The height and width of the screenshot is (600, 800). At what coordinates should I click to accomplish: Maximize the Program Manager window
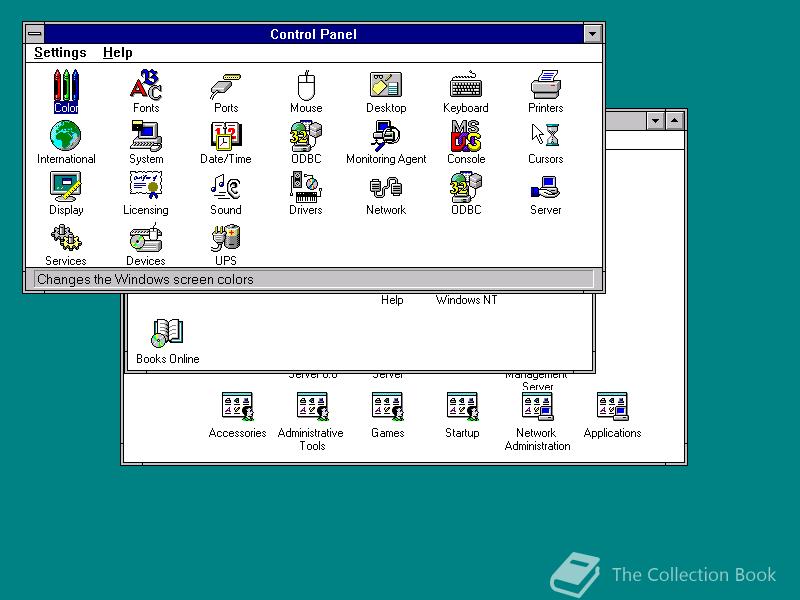click(674, 121)
